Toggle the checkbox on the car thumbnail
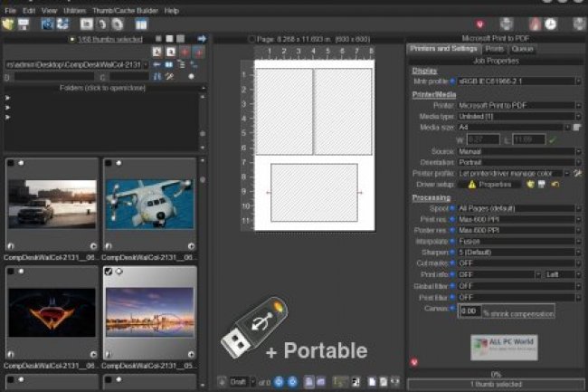 tap(10, 164)
